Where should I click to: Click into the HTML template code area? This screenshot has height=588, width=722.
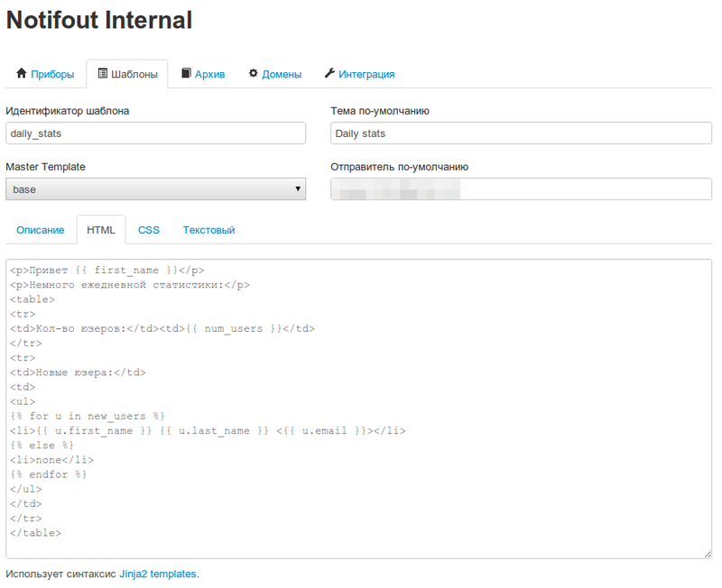pyautogui.click(x=358, y=408)
